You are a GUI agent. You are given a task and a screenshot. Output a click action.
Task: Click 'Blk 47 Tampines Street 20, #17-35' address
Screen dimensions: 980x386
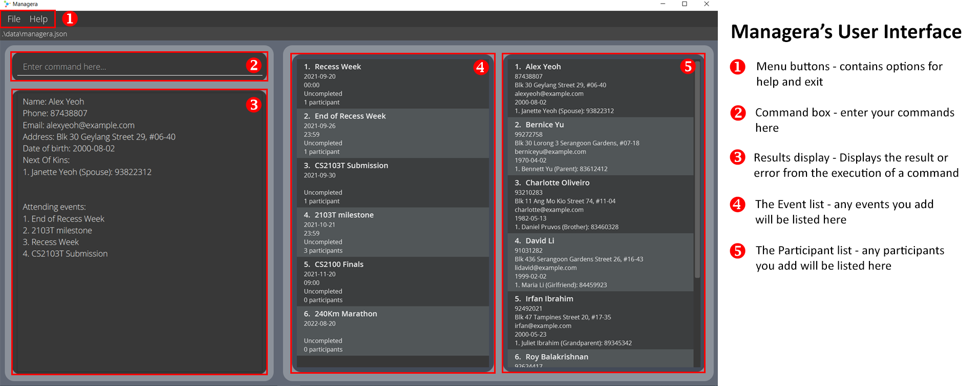(563, 317)
